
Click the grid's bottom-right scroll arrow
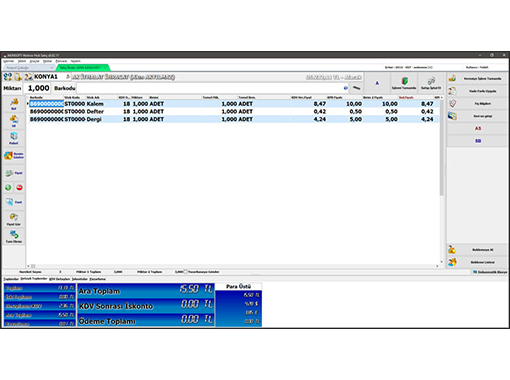pyautogui.click(x=437, y=266)
